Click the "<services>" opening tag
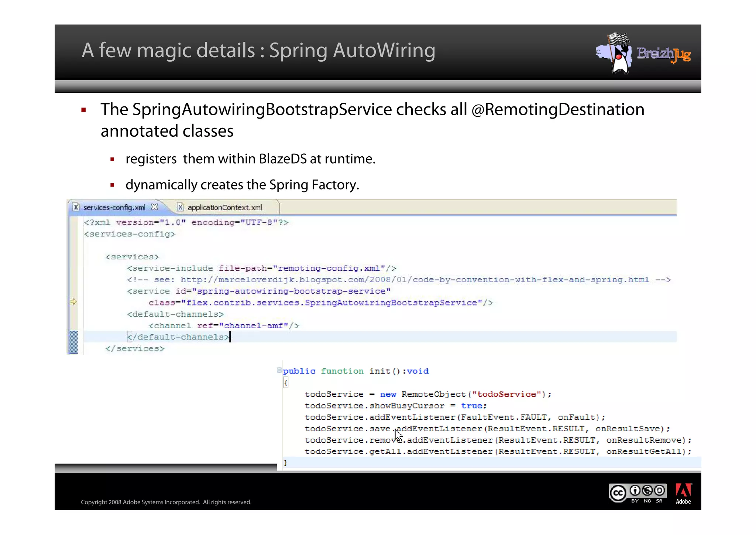Screen dimensions: 756x535 [x=132, y=257]
